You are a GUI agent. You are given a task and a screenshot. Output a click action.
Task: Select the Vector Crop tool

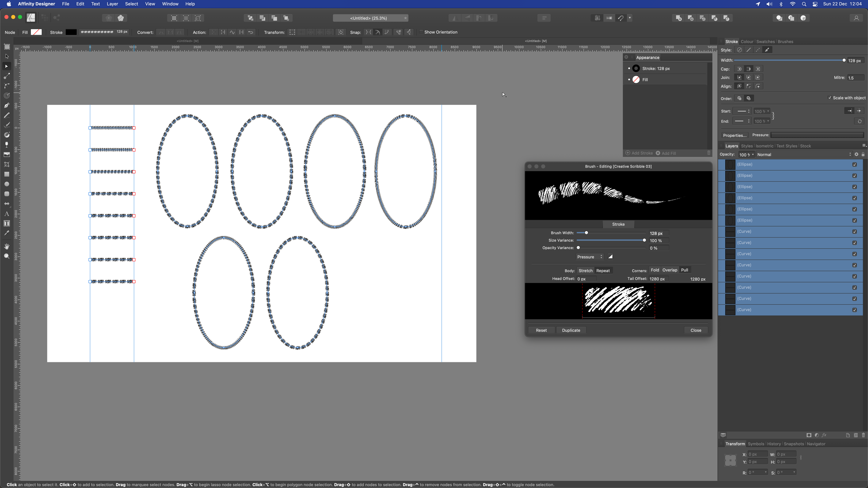tap(7, 164)
